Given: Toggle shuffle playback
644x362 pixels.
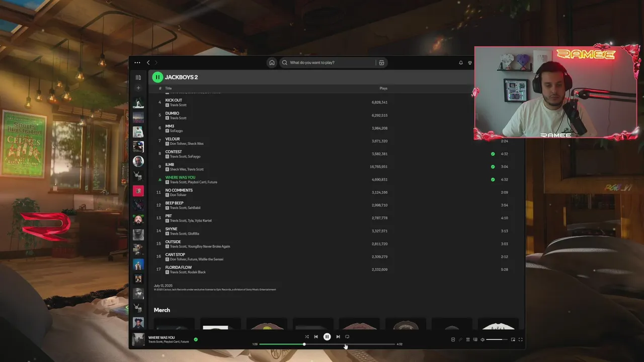Looking at the screenshot, I should coord(307,337).
